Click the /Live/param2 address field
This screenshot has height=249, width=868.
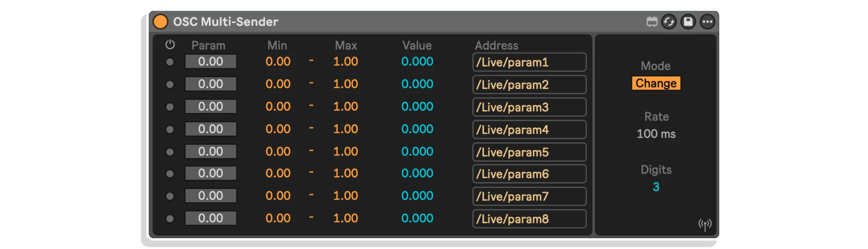tap(529, 85)
